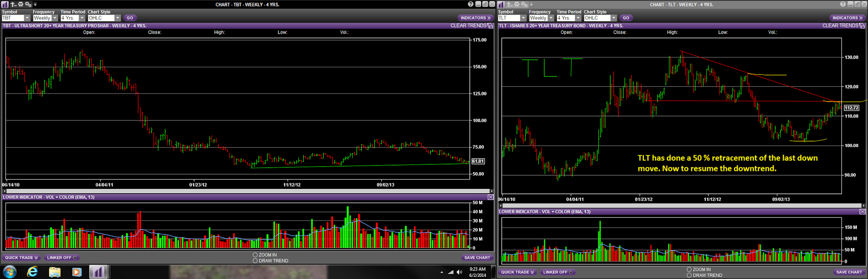Click TBT current price label 61.81

pyautogui.click(x=478, y=161)
